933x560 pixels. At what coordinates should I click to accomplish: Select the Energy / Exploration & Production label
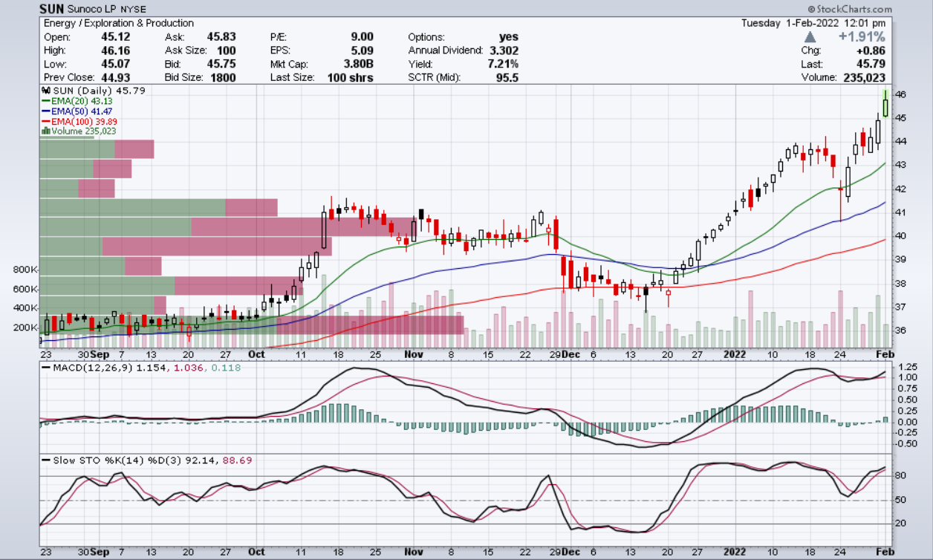[119, 23]
